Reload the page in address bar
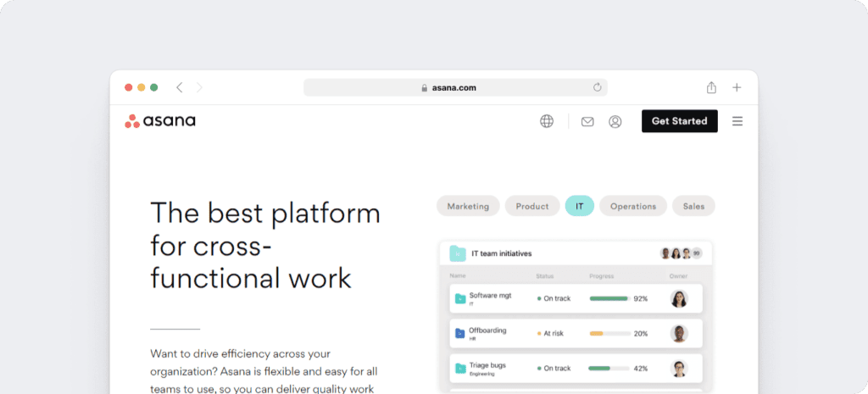868x394 pixels. (x=597, y=87)
